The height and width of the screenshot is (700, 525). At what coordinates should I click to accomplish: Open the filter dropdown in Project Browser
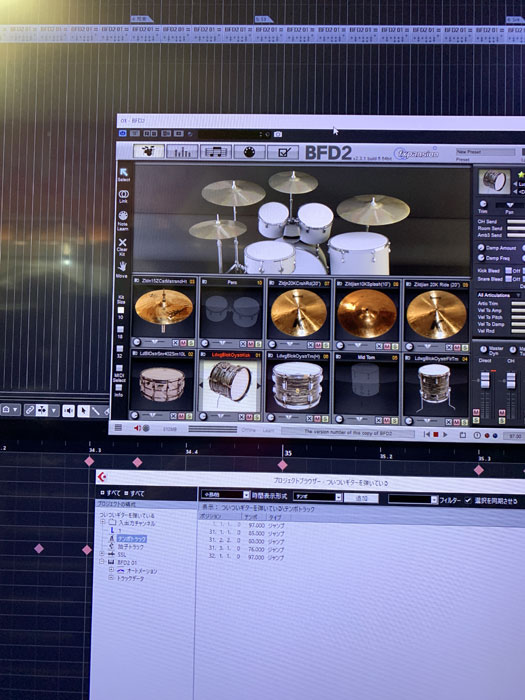(413, 499)
